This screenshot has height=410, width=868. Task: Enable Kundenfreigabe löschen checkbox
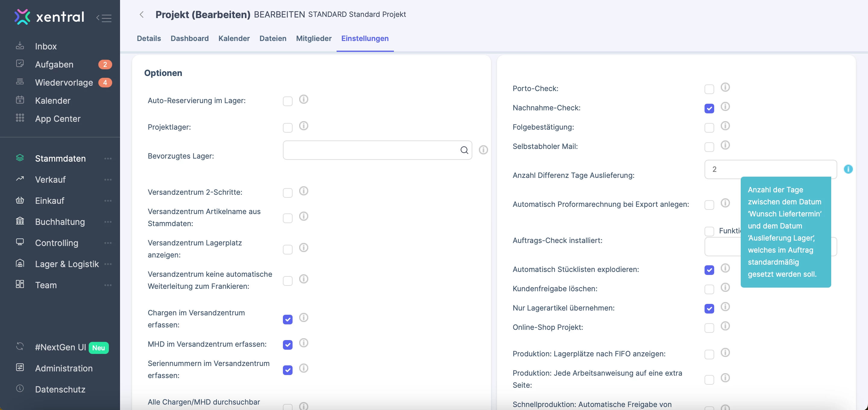click(x=709, y=289)
